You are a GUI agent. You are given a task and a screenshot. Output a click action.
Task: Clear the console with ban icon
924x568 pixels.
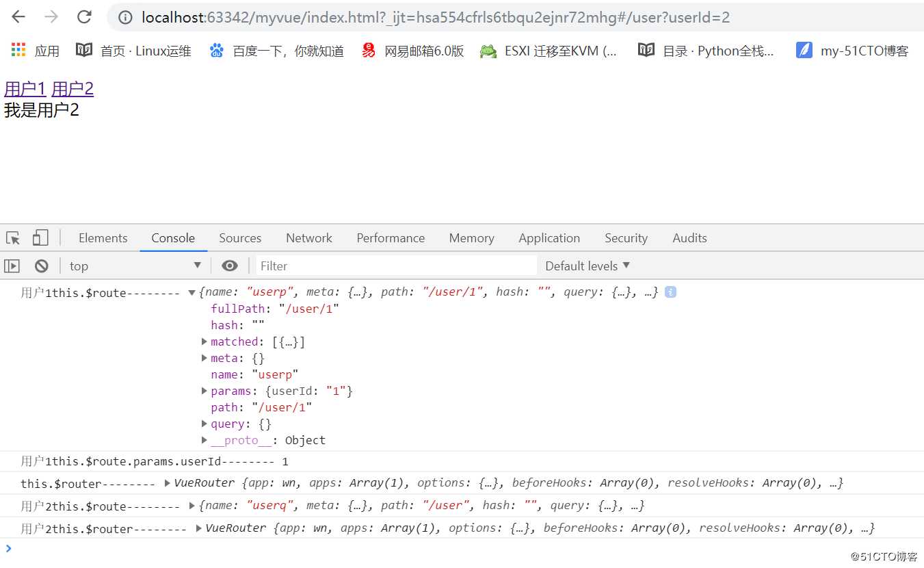(42, 266)
